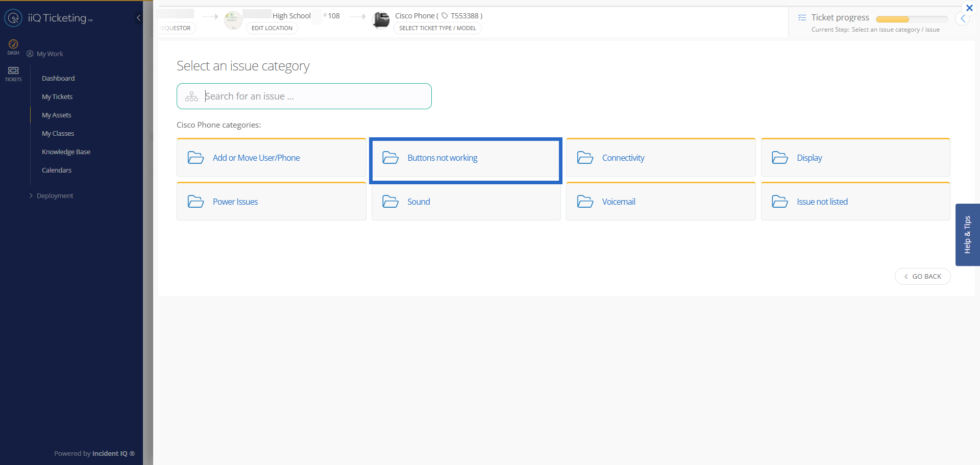Click the Ticket progress bar
The height and width of the screenshot is (465, 980).
click(911, 19)
